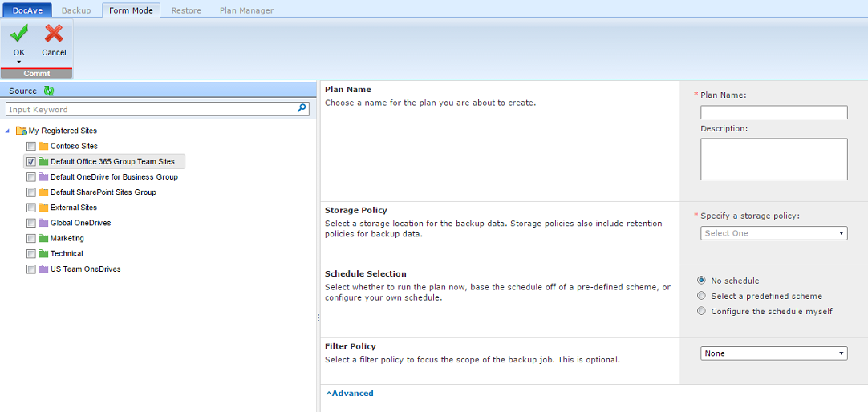Open the Filter Policy None dropdown

774,353
